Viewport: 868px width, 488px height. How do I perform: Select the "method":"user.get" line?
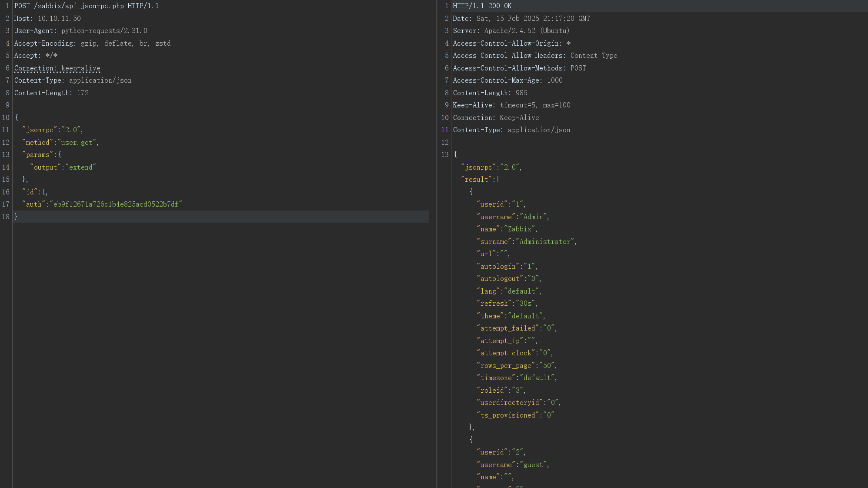60,143
